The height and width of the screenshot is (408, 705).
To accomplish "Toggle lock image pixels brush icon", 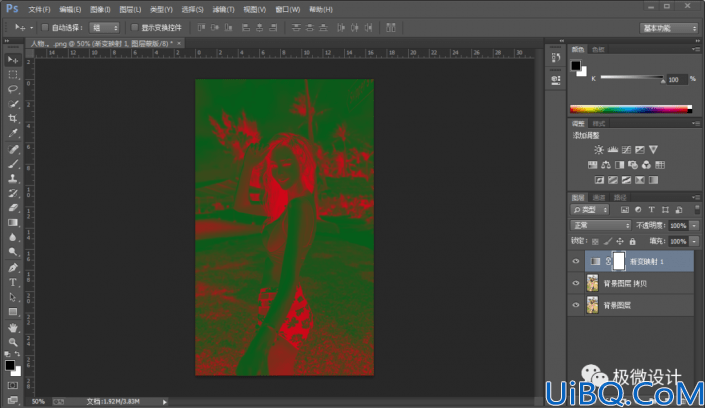I will (607, 242).
